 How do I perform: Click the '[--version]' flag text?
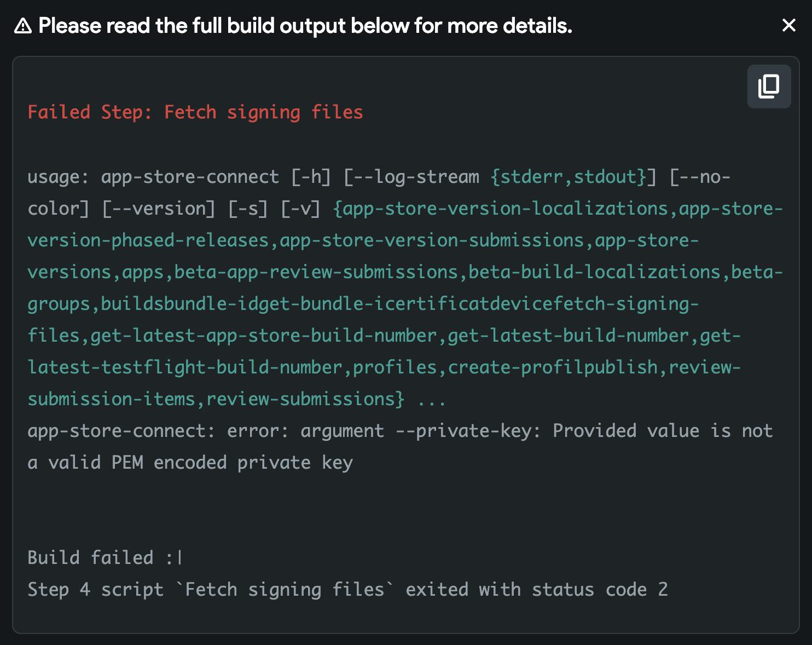(159, 209)
